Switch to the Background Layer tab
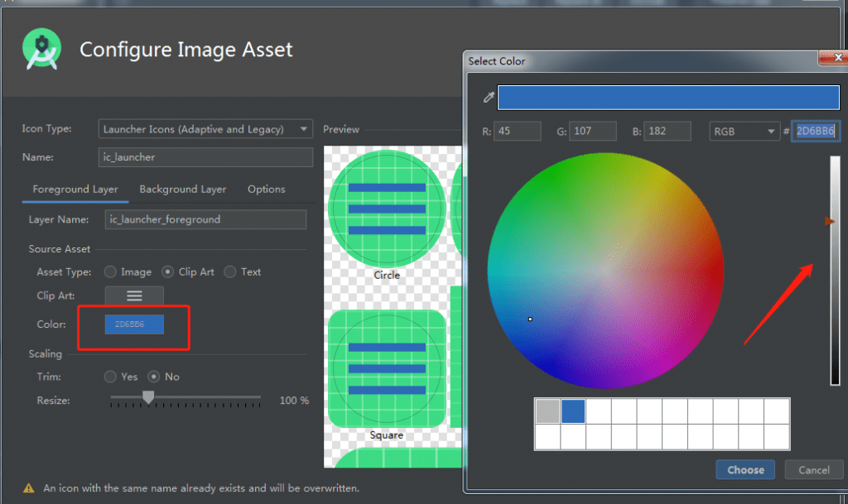Viewport: 848px width, 504px height. (x=182, y=190)
